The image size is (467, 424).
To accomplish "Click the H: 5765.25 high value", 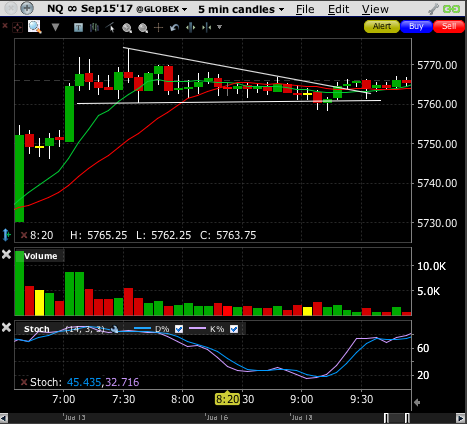I will click(99, 235).
